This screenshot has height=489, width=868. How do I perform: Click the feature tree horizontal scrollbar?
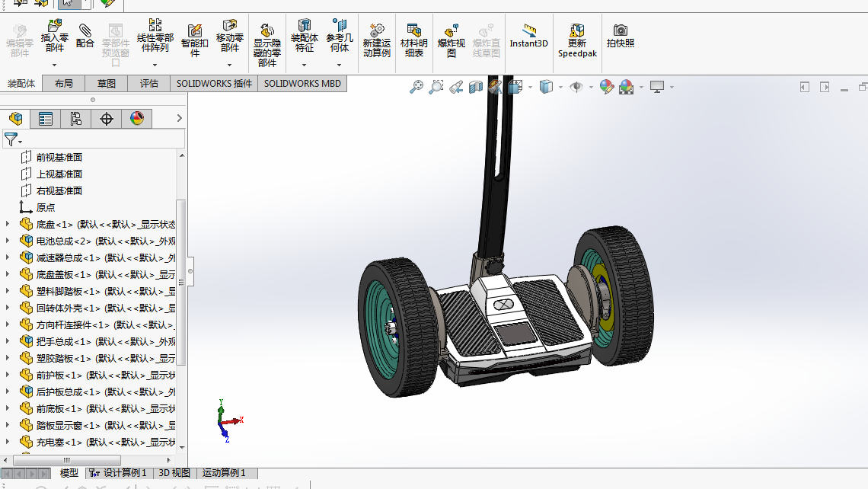coord(67,460)
